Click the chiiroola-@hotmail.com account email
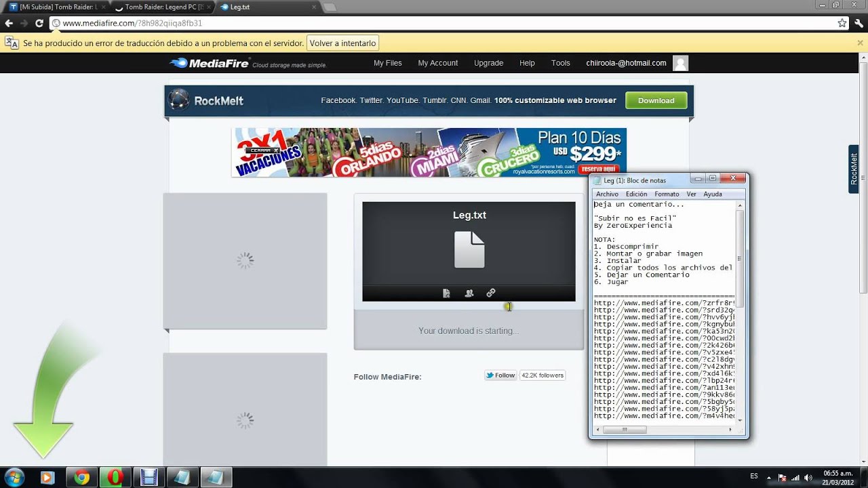The image size is (868, 488). (x=626, y=63)
